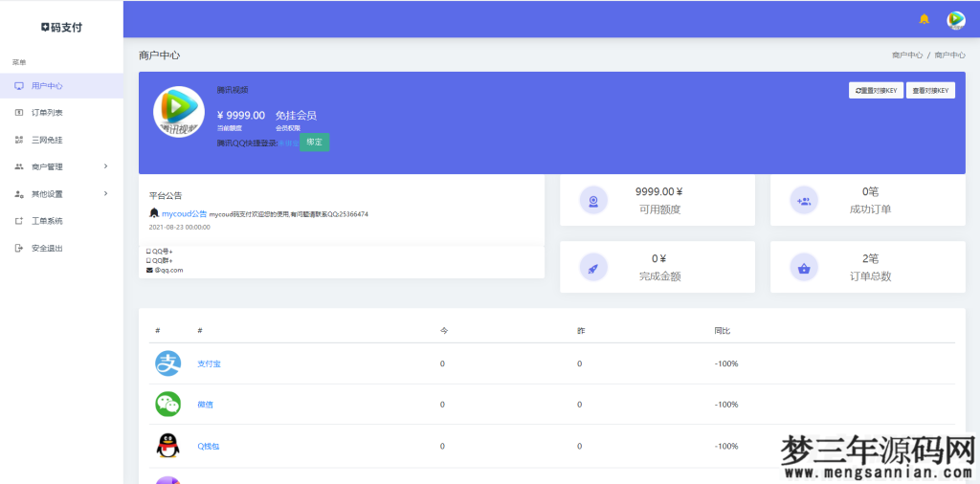Open 三网免挂 in the sidebar

click(47, 140)
